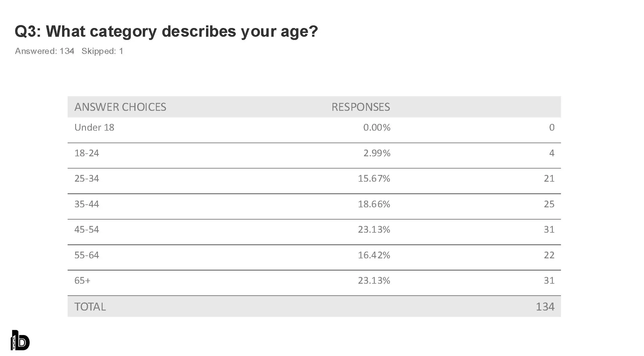Click the TOTAL row label
The width and height of the screenshot is (644, 356).
tap(90, 307)
